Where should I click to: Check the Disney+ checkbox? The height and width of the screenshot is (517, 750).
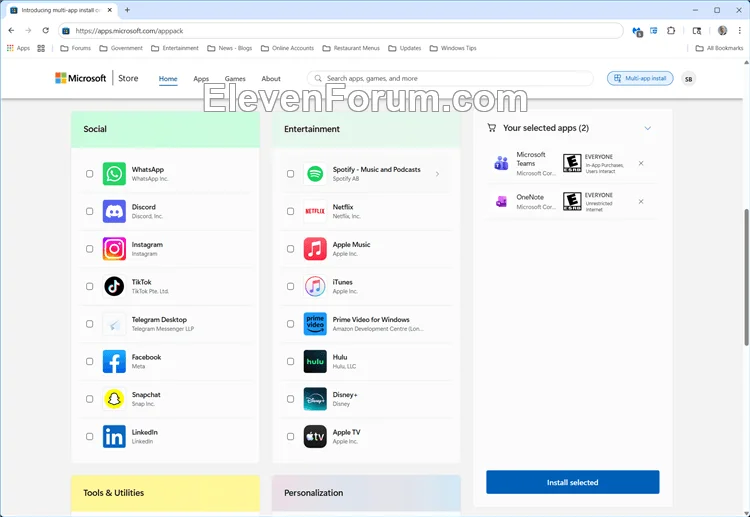pos(290,399)
